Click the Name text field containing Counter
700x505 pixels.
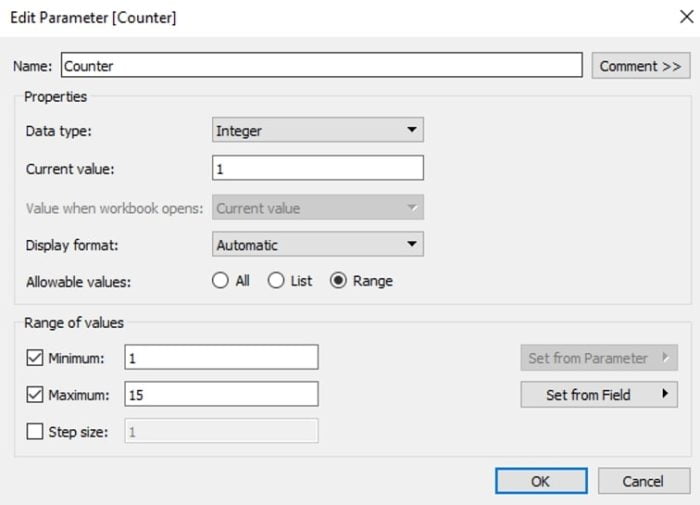coord(321,65)
